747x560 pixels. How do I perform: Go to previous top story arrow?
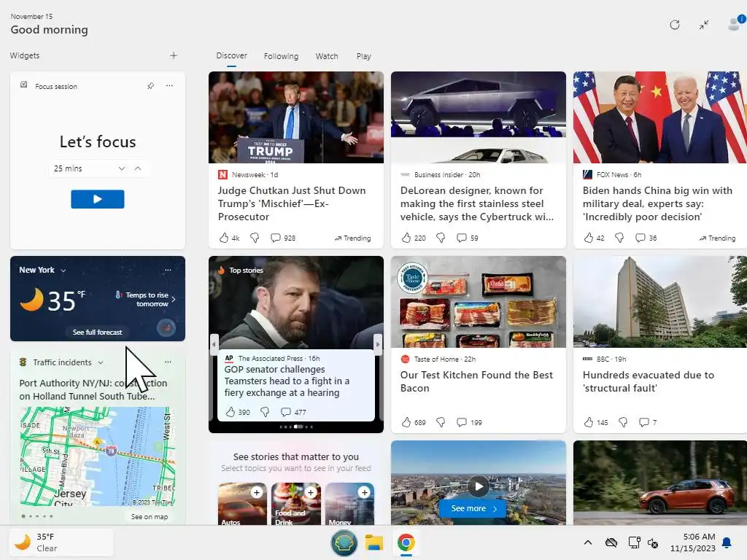coord(214,343)
